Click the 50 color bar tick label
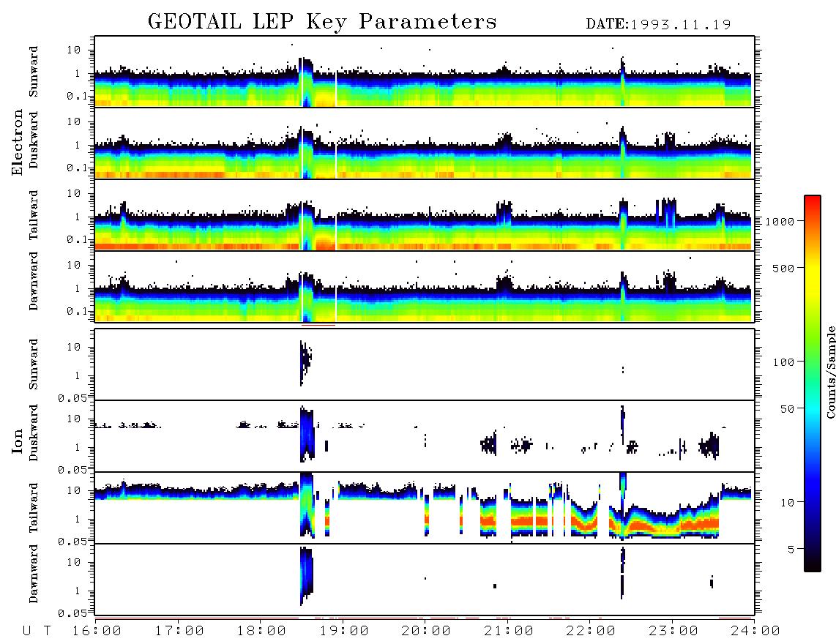Image resolution: width=836 pixels, height=644 pixels. pyautogui.click(x=788, y=409)
